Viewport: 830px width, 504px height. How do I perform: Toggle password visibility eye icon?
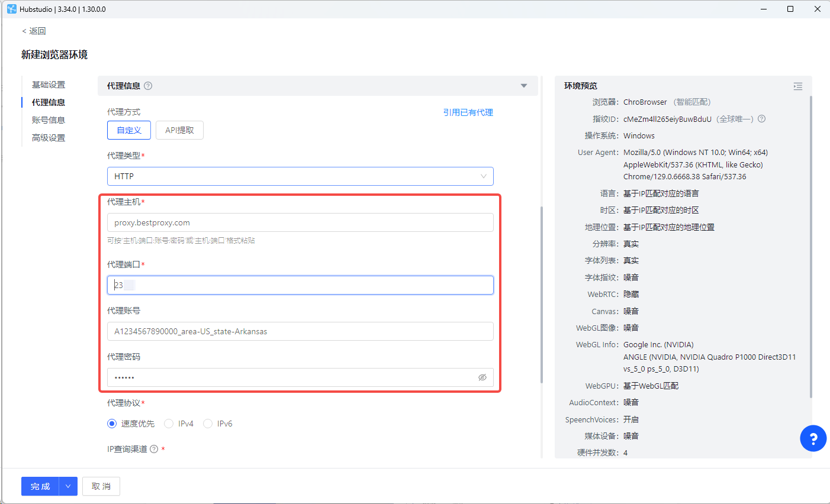(x=482, y=377)
